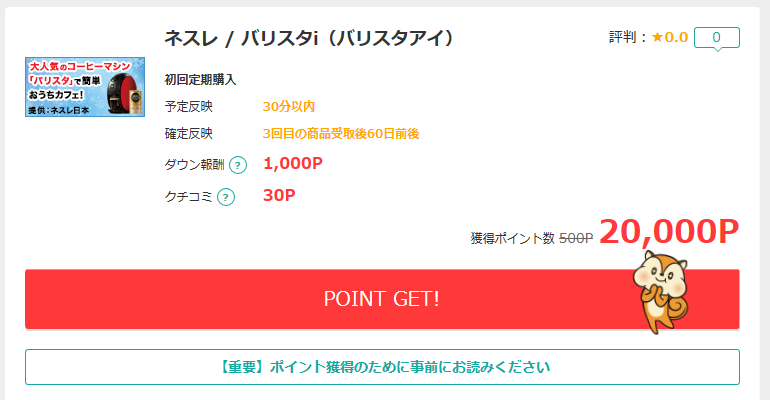
Task: Click the orange star rating 0.0
Action: tap(669, 37)
